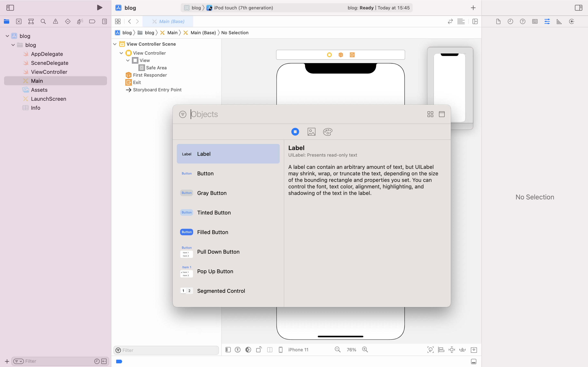Open the Attributes Inspector panel
588x367 pixels.
(x=547, y=21)
